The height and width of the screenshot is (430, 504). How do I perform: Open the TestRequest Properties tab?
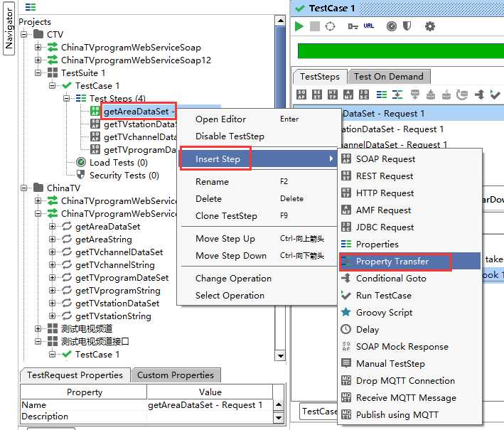point(75,375)
